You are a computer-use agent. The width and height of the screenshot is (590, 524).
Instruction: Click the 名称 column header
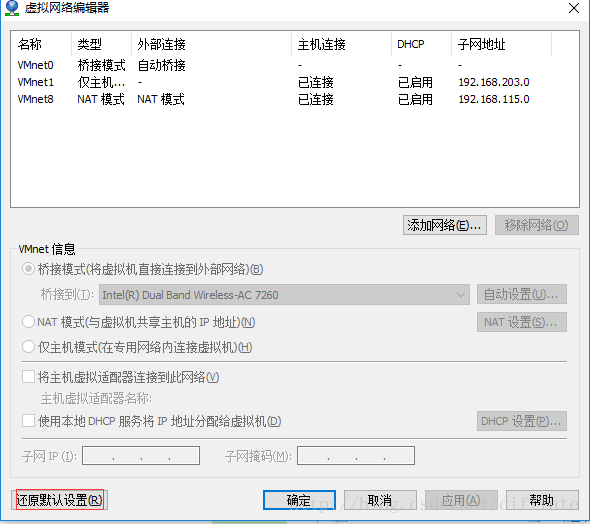click(41, 44)
